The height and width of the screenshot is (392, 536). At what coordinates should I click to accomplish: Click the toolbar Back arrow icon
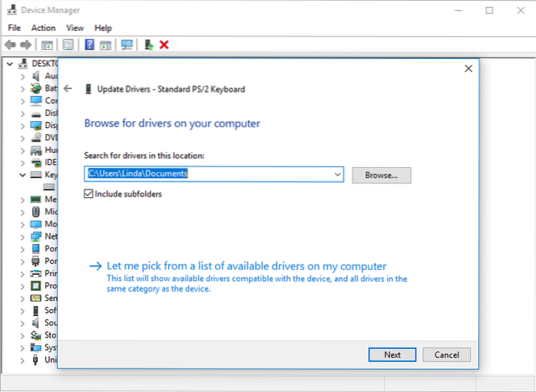coord(10,45)
